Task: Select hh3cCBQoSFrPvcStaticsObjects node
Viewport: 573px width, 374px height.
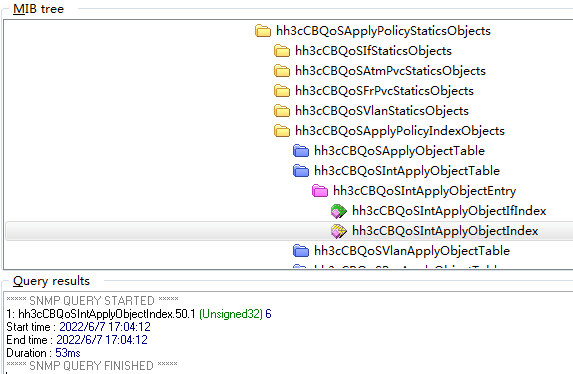Action: (x=384, y=91)
